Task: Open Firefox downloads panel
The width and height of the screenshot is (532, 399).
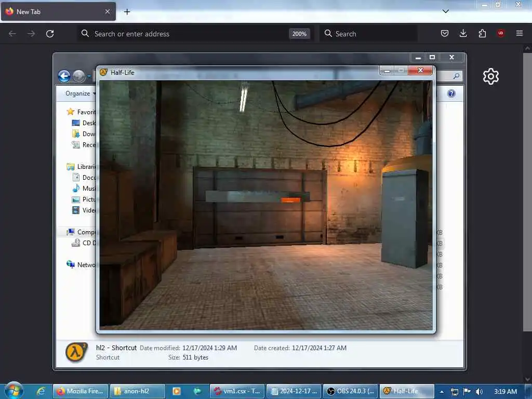Action: (x=463, y=33)
